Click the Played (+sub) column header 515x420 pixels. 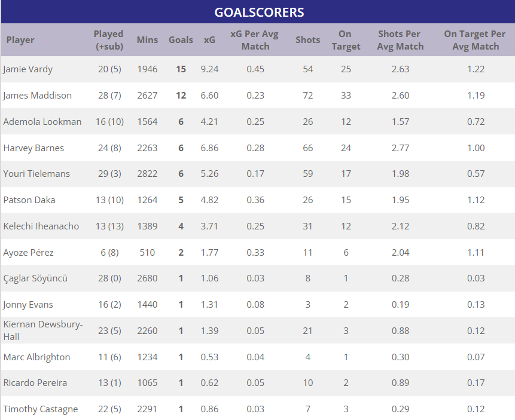coord(109,40)
